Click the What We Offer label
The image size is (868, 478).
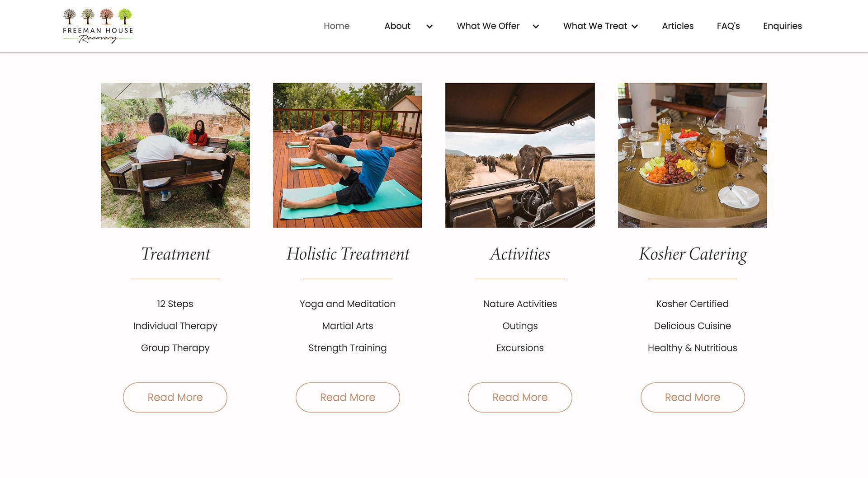point(488,26)
